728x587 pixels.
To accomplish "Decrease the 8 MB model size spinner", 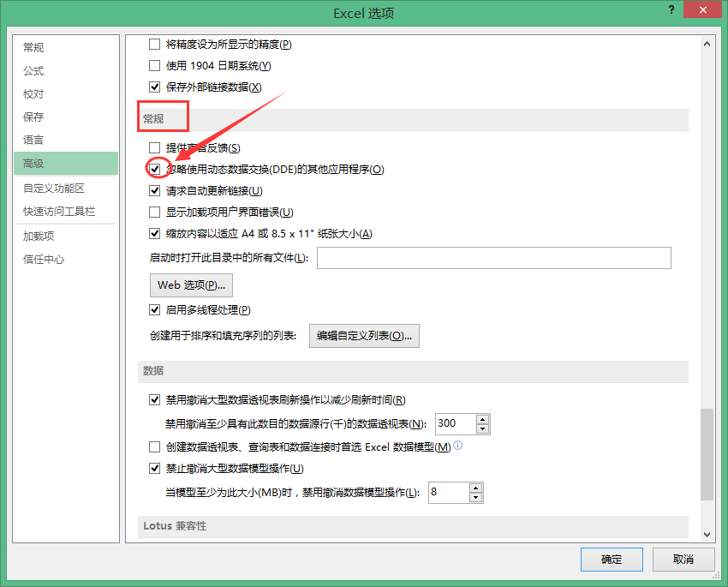I will [x=476, y=497].
